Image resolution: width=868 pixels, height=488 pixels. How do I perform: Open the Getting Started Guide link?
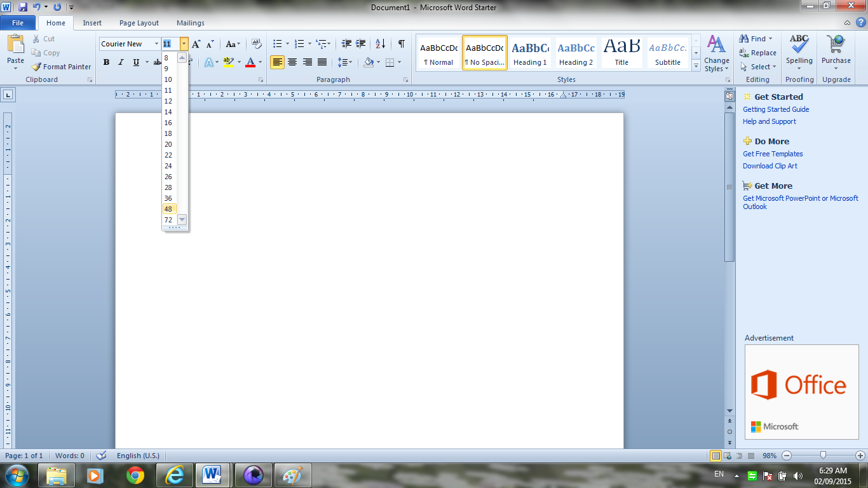click(x=776, y=109)
